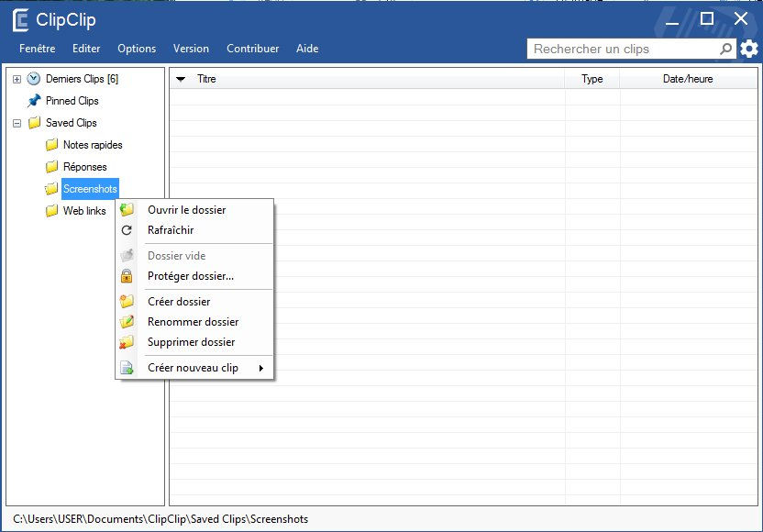Click the open-folder icon next to Ouvrir le dossier
Viewport: 763px width, 532px height.
point(127,210)
